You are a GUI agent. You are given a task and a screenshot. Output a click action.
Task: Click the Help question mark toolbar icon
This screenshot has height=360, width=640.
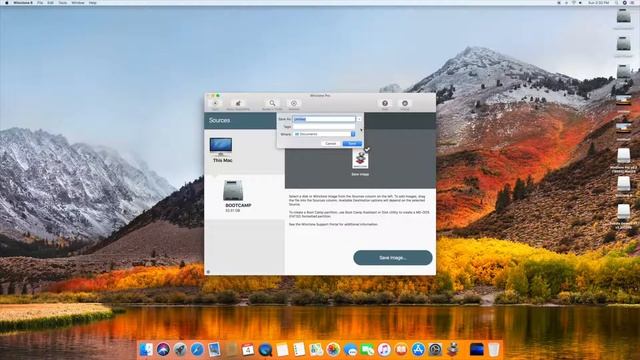pos(384,104)
